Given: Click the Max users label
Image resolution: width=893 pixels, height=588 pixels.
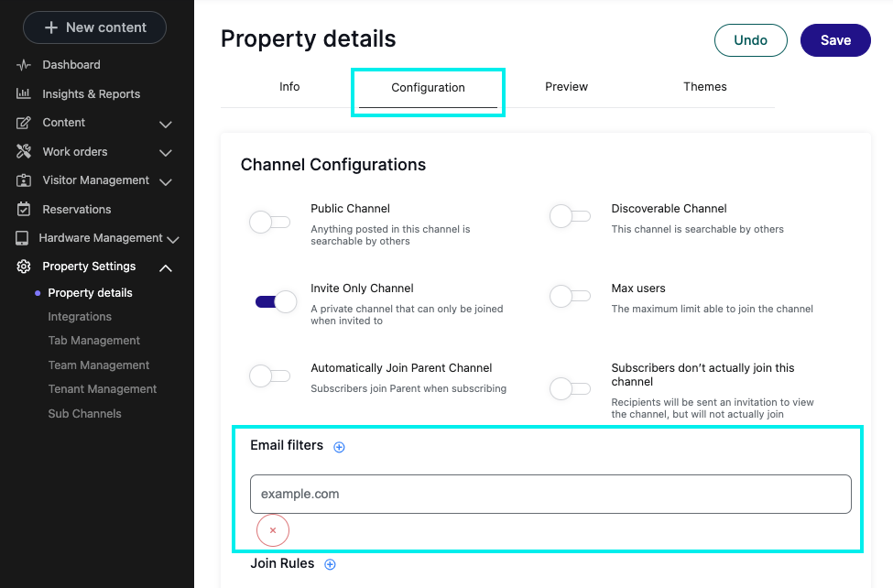Looking at the screenshot, I should pyautogui.click(x=638, y=289).
